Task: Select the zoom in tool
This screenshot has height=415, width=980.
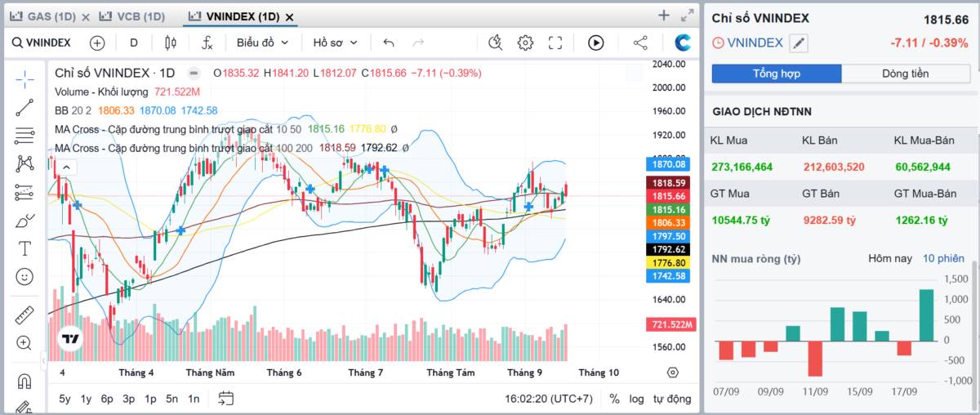Action: tap(24, 343)
